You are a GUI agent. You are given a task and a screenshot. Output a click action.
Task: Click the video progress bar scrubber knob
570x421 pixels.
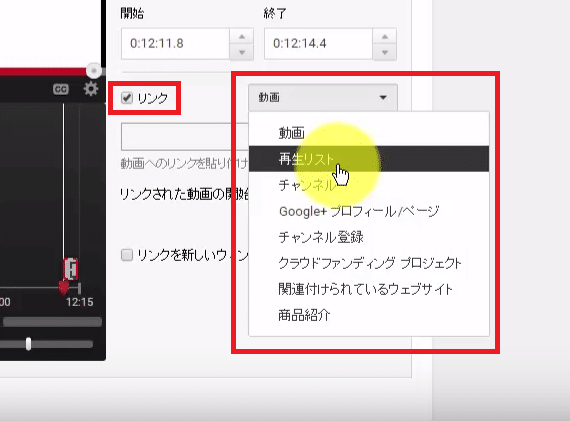(94, 71)
